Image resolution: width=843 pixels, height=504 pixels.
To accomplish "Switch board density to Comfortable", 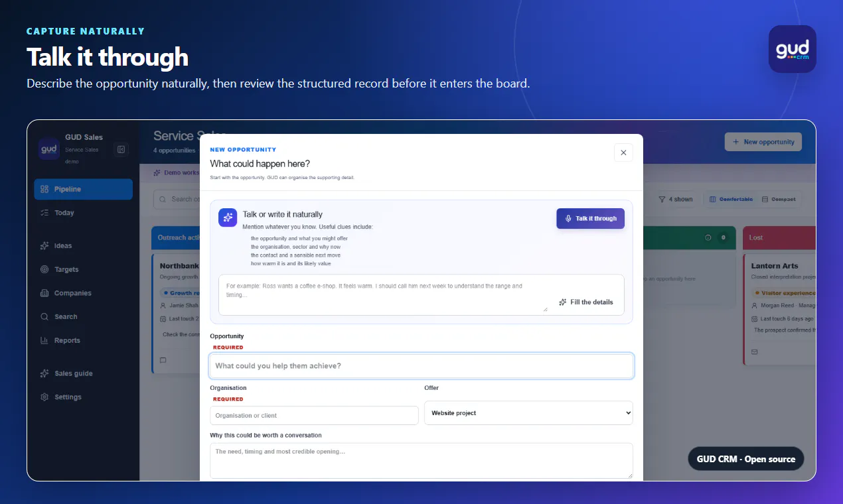I will [x=731, y=199].
